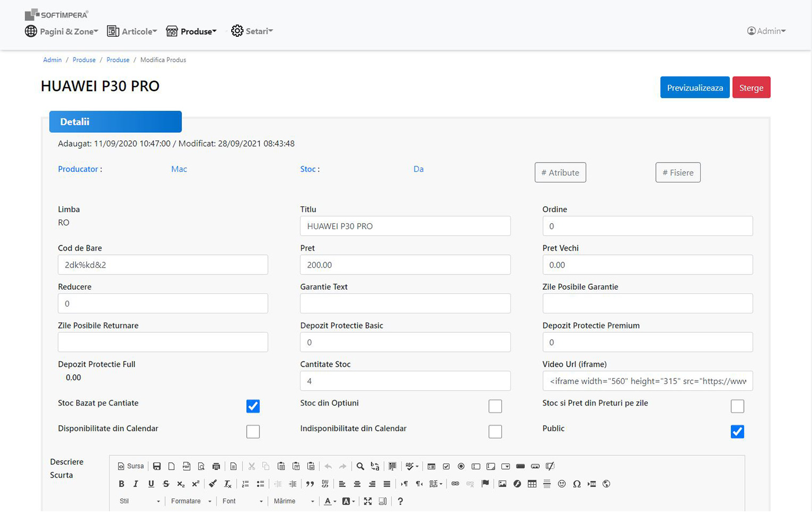Open spell check ABC dropdown
Image resolution: width=812 pixels, height=515 pixels.
click(412, 466)
